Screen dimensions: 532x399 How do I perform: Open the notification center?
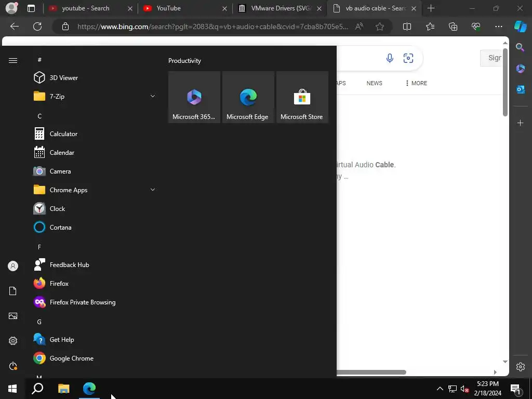coord(515,389)
